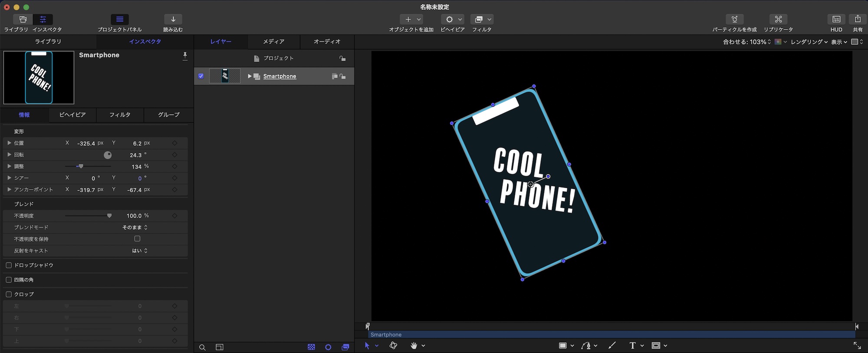Click the Share (共有) icon
Image resolution: width=868 pixels, height=353 pixels.
coord(858,20)
